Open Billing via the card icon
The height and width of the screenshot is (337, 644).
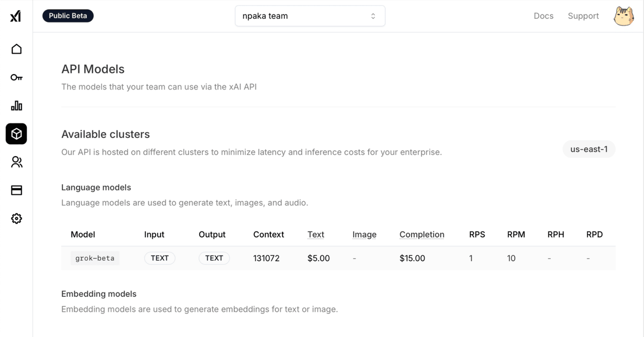[16, 190]
